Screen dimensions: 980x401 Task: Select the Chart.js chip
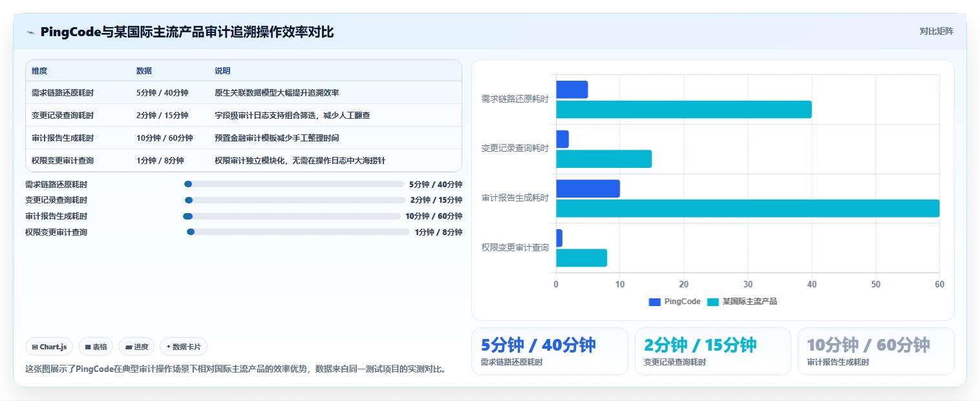50,347
